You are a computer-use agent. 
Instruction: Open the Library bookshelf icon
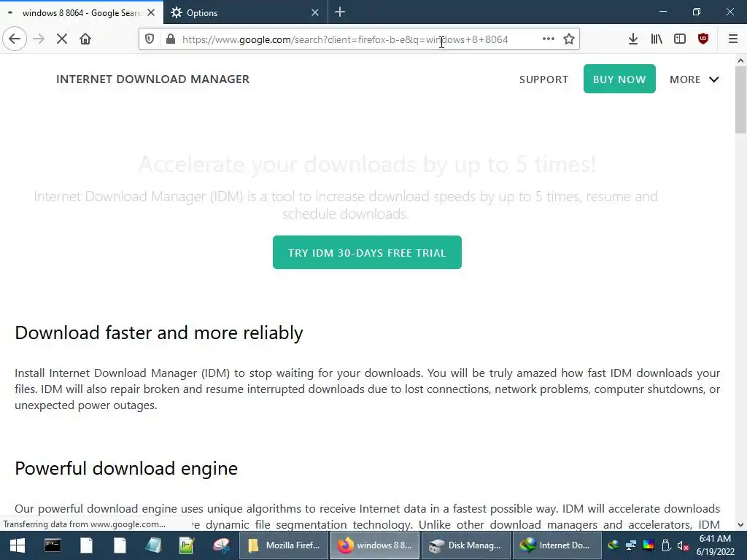[657, 39]
